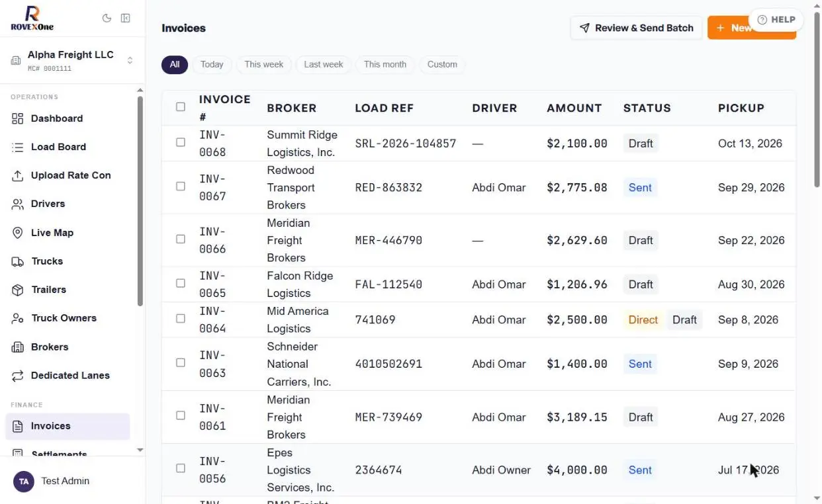The height and width of the screenshot is (504, 822).
Task: Check the INV-0067 row checkbox
Action: [181, 187]
